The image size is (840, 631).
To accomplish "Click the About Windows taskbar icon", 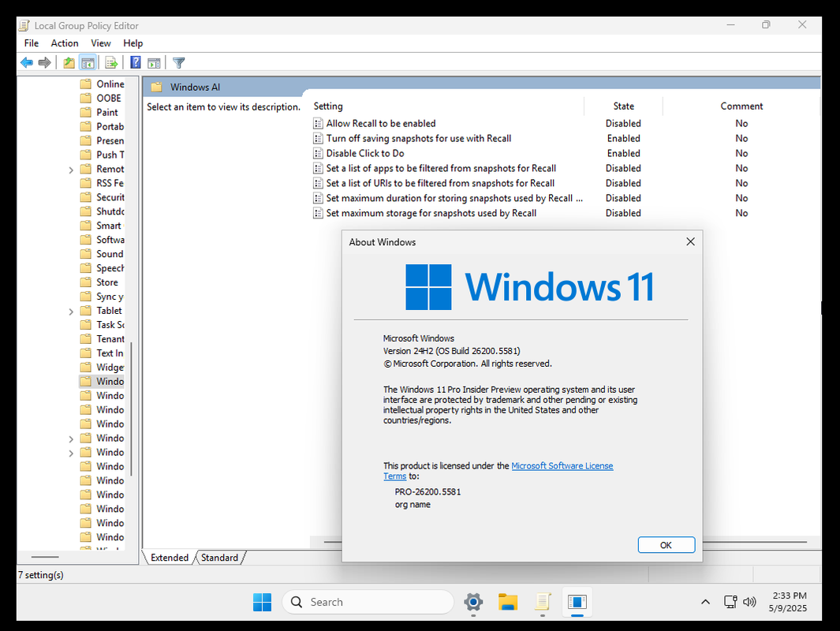I will point(577,602).
